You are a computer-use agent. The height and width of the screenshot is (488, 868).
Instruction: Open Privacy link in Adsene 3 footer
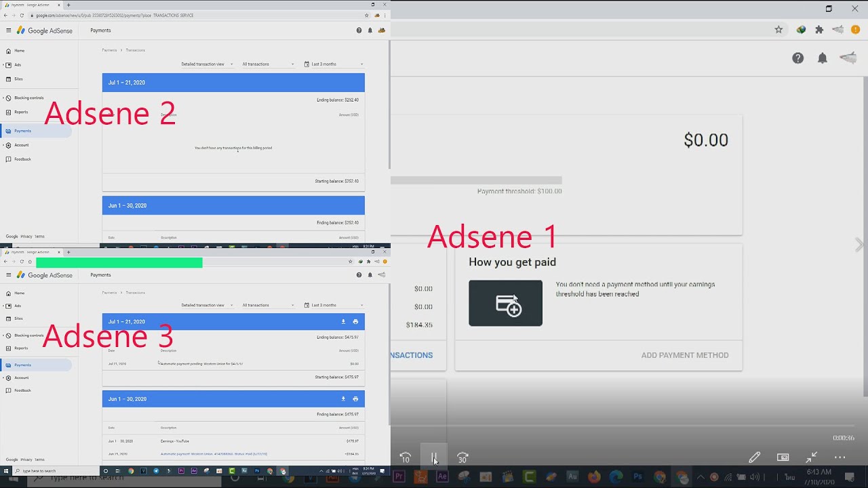pyautogui.click(x=26, y=460)
